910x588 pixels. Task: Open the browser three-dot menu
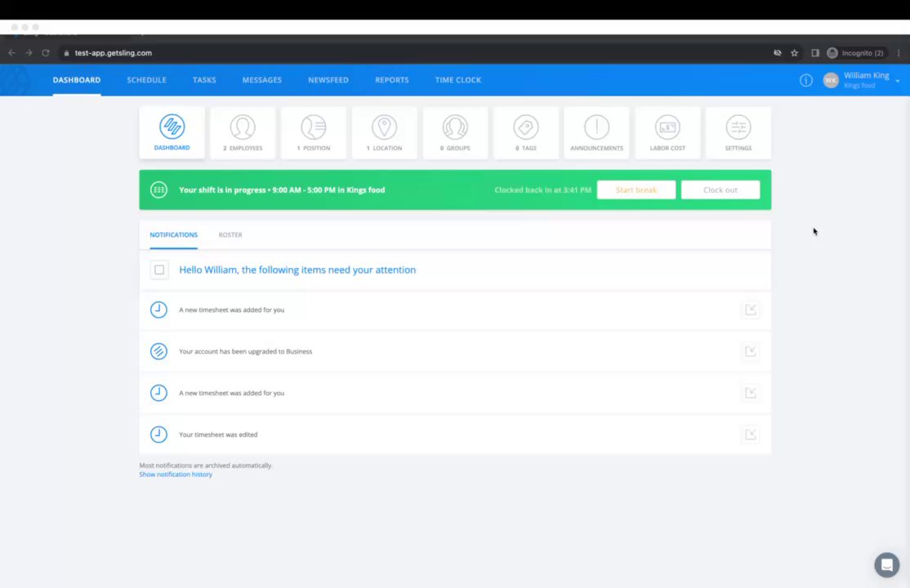[899, 53]
